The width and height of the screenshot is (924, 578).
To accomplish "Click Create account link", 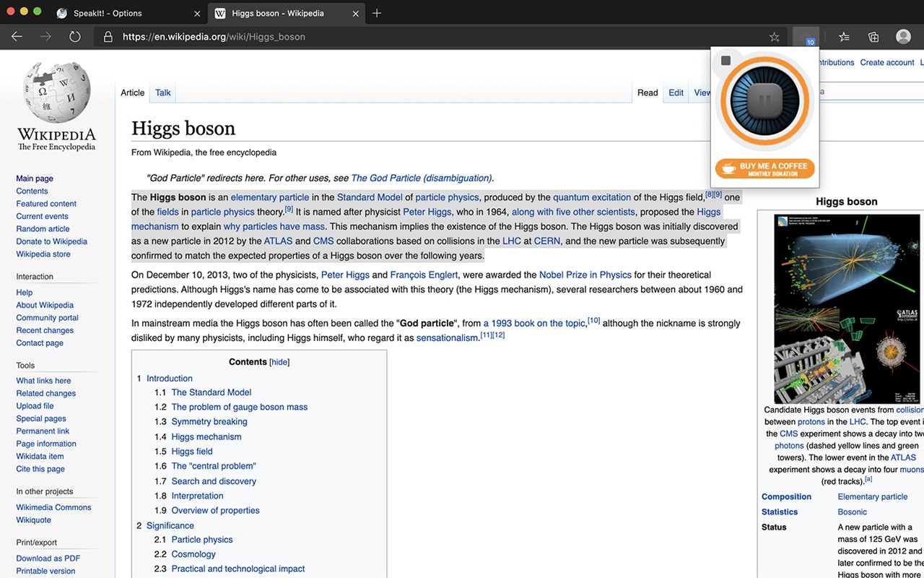I will [887, 63].
